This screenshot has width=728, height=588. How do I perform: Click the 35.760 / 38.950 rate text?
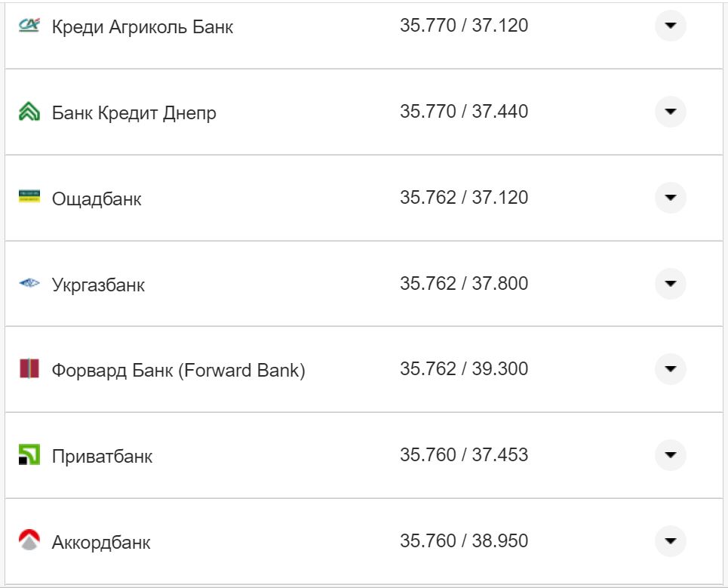(x=465, y=541)
